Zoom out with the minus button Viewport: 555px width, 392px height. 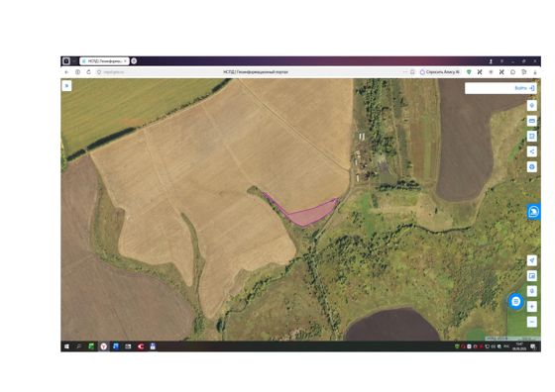tap(531, 322)
